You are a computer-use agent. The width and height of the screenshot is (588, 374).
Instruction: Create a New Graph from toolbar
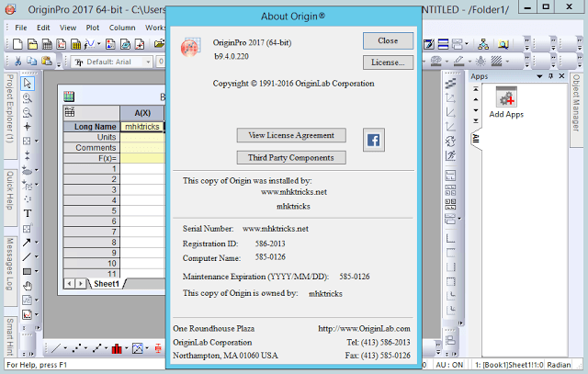click(x=62, y=44)
